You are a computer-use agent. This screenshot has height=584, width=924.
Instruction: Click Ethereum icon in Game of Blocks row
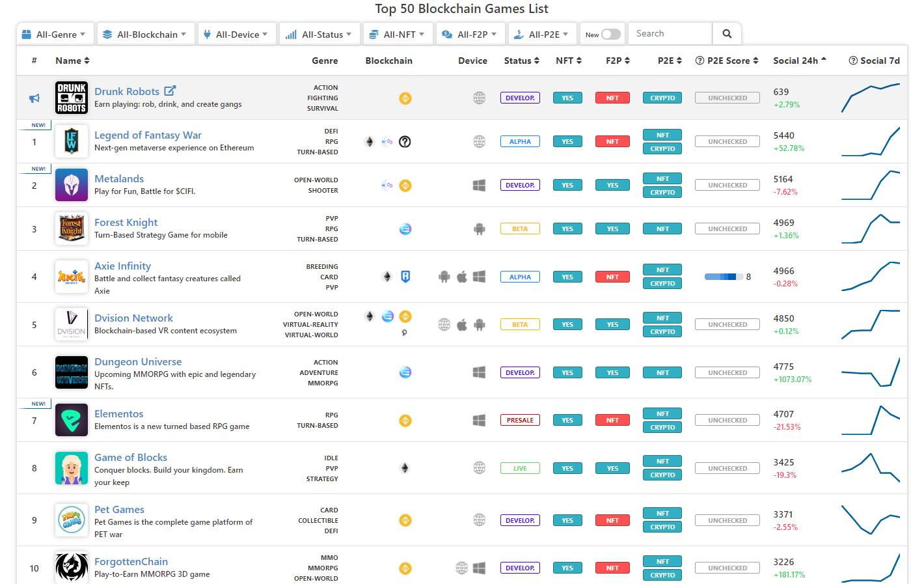(x=405, y=468)
